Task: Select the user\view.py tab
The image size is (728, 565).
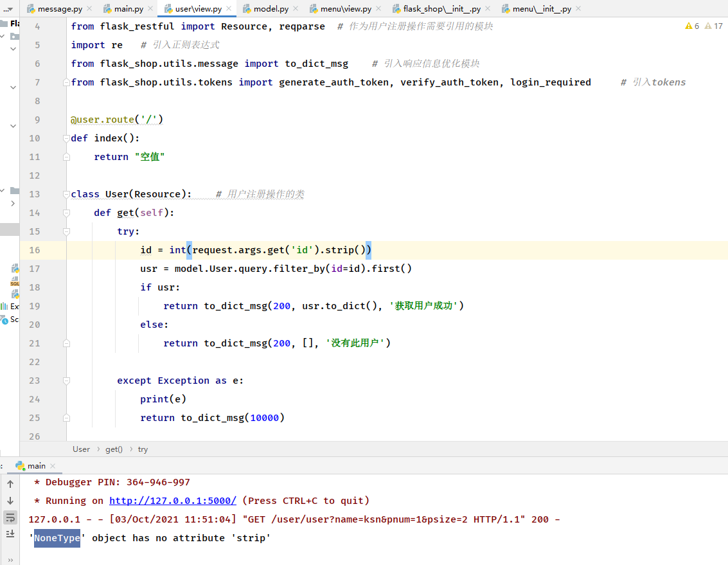Action: [198, 9]
